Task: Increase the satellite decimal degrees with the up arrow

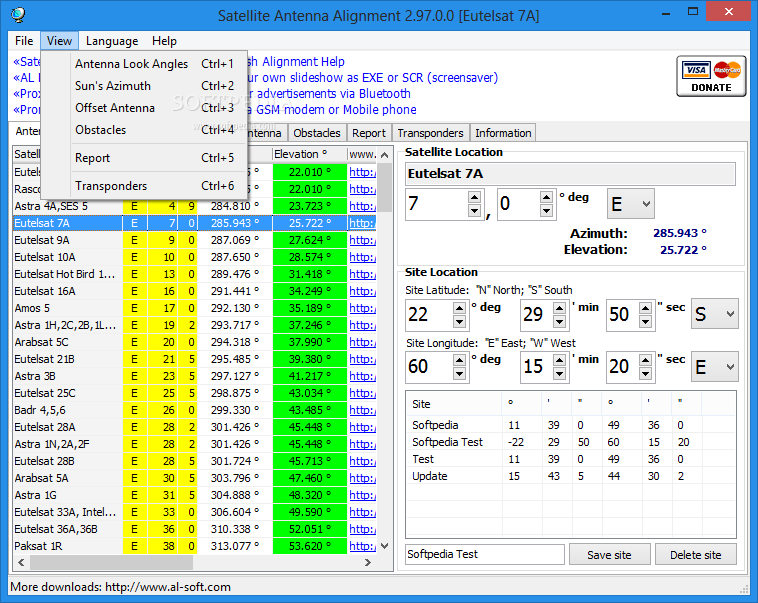Action: click(x=546, y=197)
